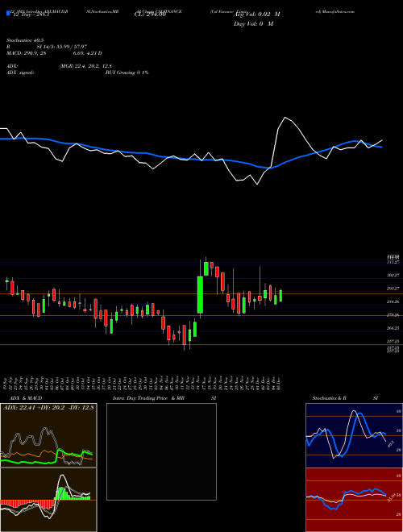
Task: Click the 'SI 14/3: 55.99 / 57.97' text
Action: 62,47
